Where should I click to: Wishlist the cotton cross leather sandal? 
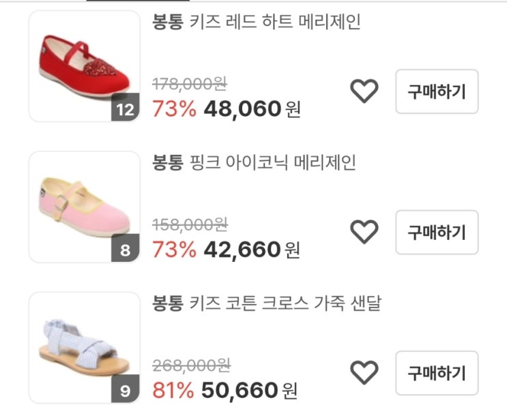tap(364, 373)
